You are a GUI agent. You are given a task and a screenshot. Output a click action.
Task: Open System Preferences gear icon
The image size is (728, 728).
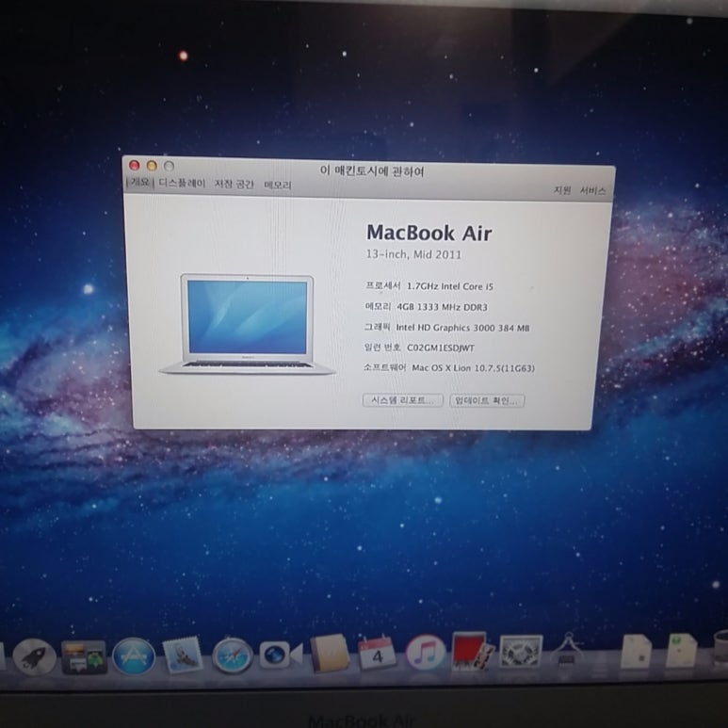(x=521, y=651)
